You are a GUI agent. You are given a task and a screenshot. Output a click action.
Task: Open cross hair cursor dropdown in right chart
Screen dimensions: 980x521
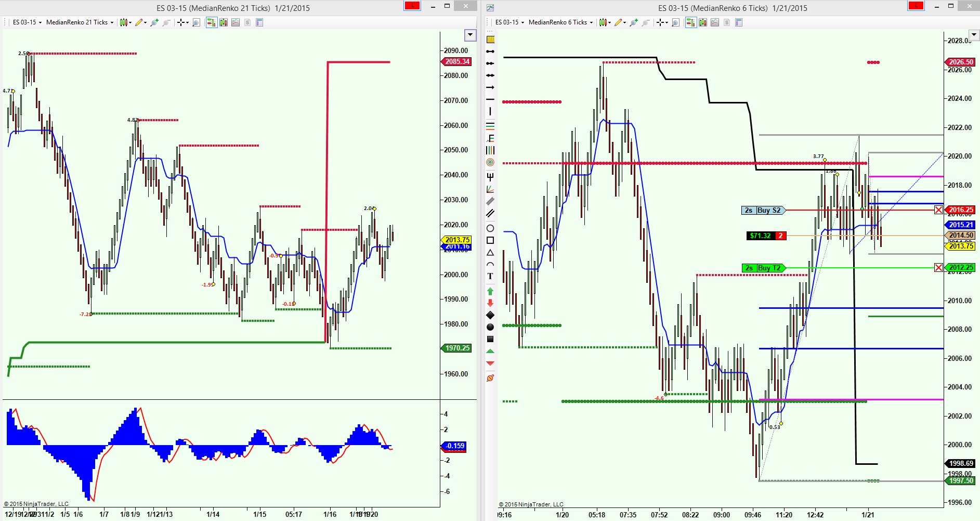(x=662, y=22)
